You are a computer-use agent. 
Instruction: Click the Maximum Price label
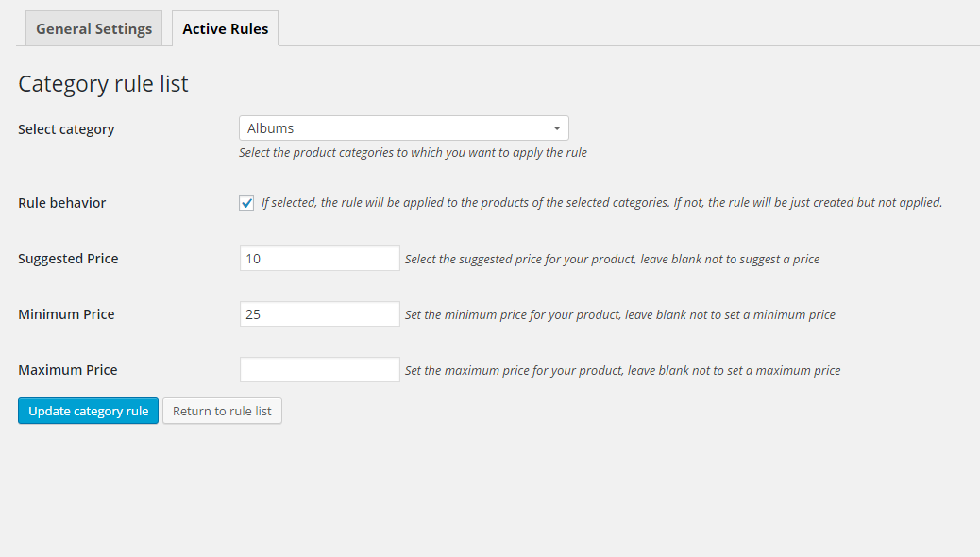tap(68, 370)
